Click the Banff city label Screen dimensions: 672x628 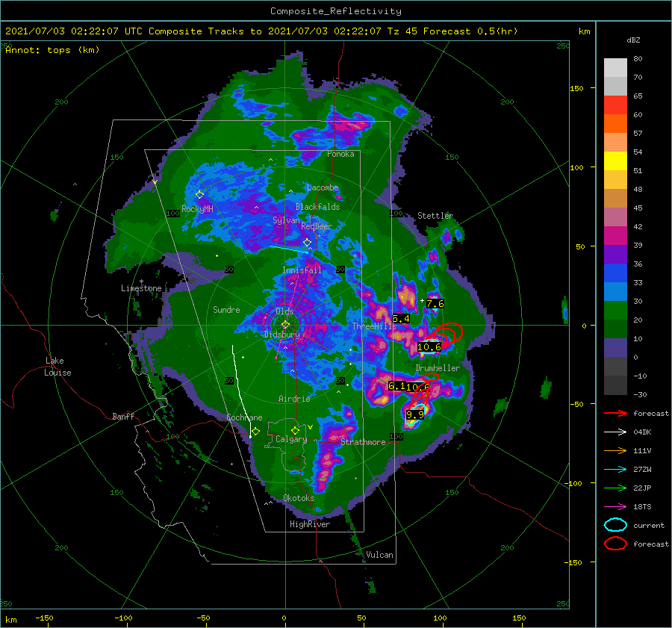(123, 416)
